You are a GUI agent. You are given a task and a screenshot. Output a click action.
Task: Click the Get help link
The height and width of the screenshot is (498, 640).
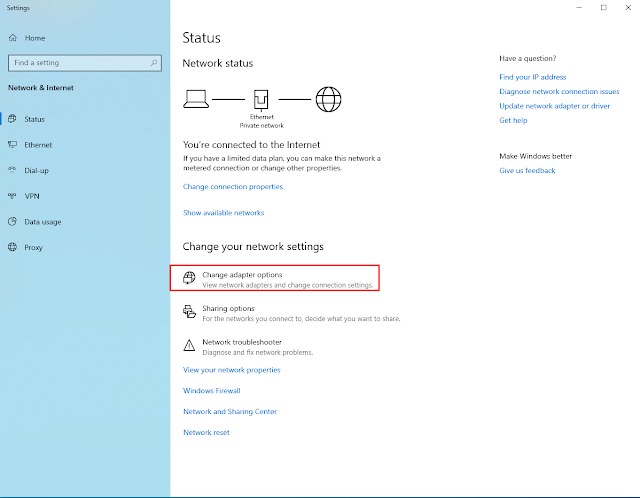513,120
